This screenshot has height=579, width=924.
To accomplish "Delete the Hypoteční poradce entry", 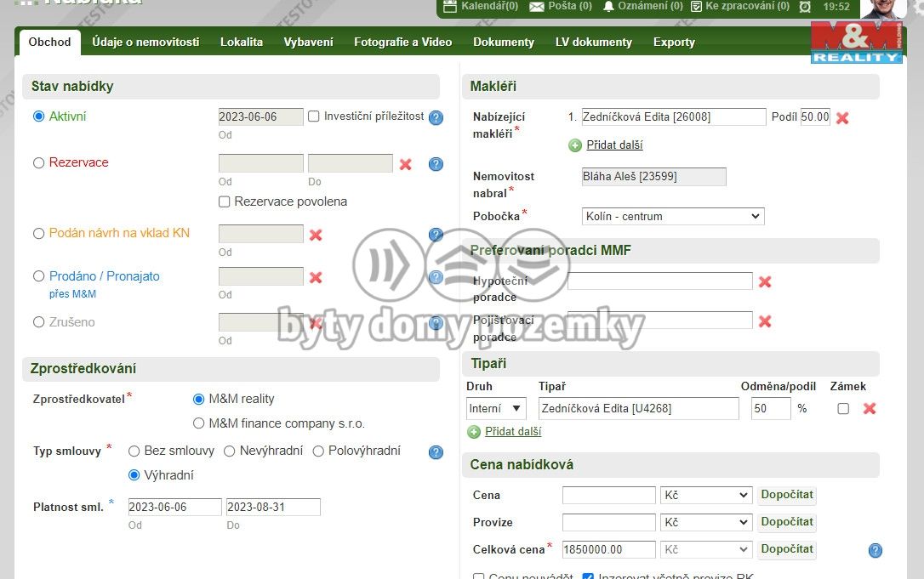I will (x=765, y=281).
